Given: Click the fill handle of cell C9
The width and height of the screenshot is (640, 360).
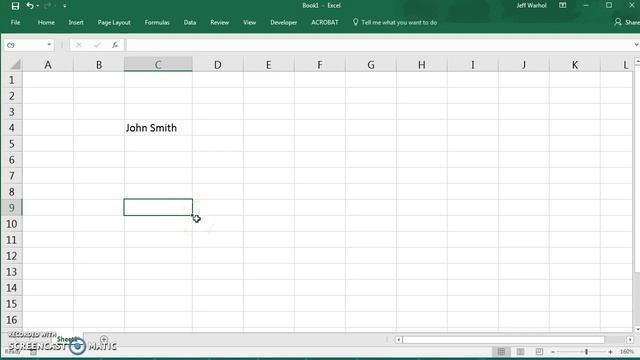Looking at the screenshot, I should click(x=192, y=216).
